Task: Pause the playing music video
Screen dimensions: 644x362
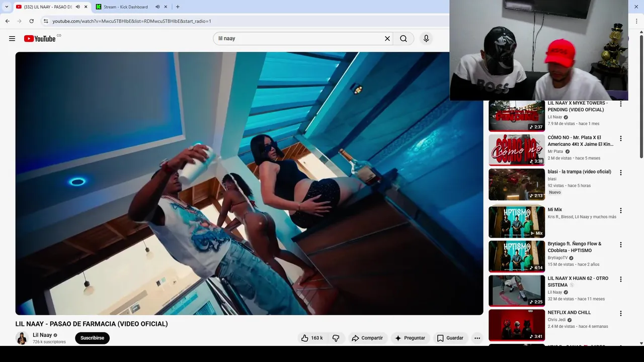Action: [249, 184]
